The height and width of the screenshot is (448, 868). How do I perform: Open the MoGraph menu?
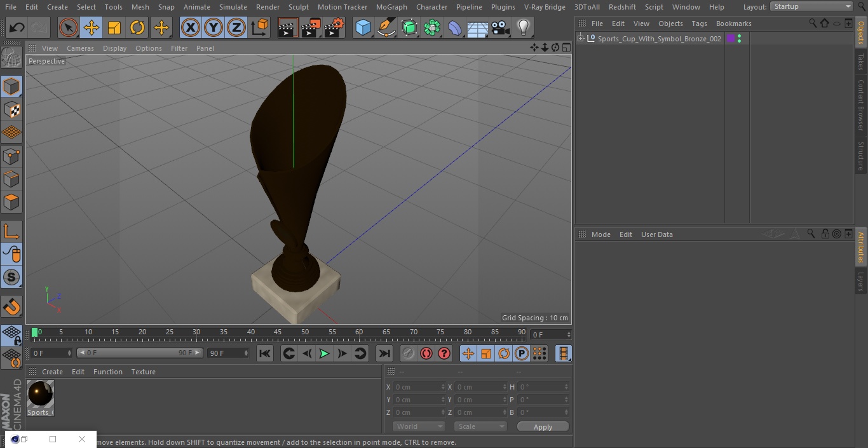[x=391, y=7]
